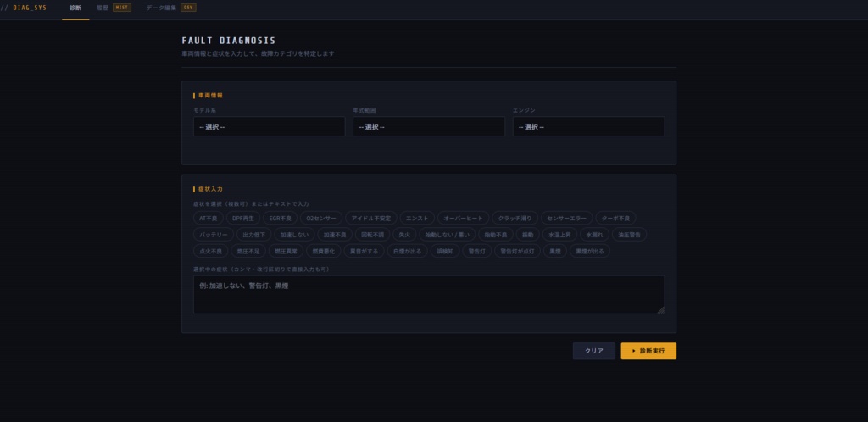The height and width of the screenshot is (422, 868).
Task: Toggle the 加速しない chip
Action: [294, 235]
